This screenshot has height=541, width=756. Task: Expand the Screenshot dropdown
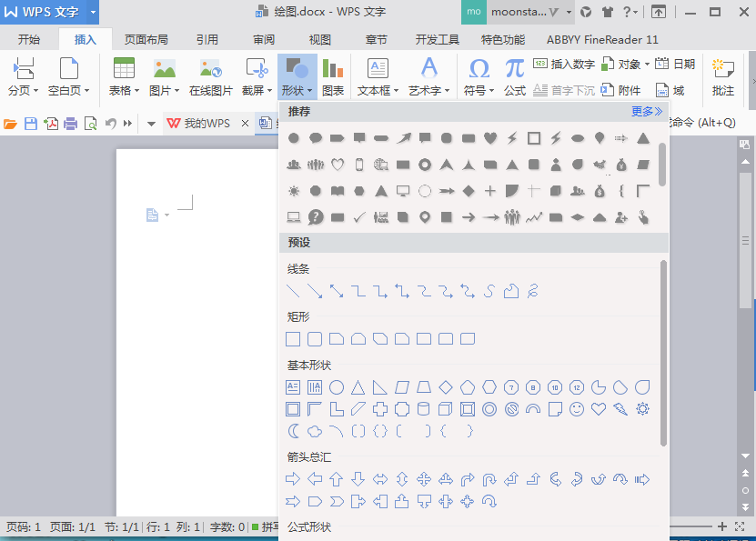257,76
